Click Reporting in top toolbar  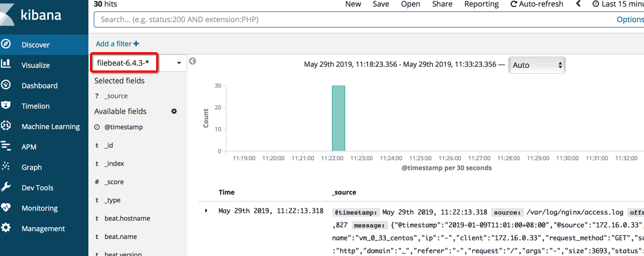481,4
